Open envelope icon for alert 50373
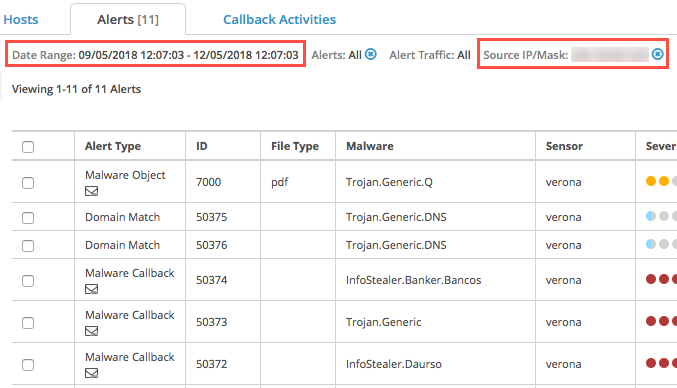 click(92, 331)
